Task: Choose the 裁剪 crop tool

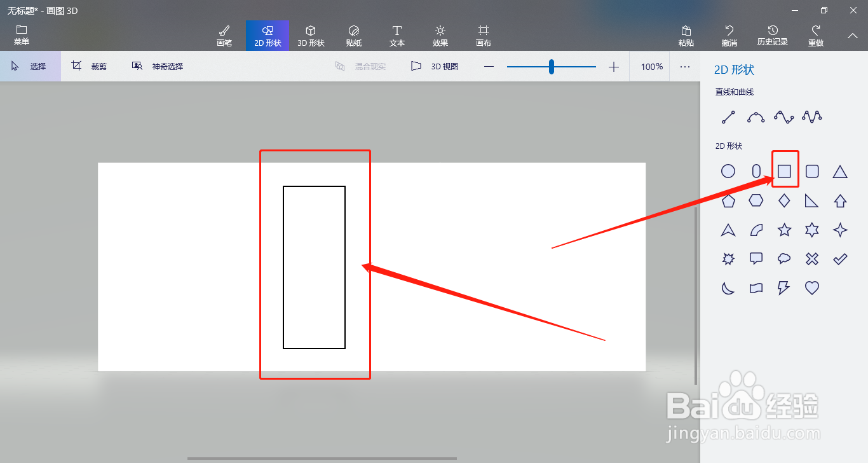Action: click(90, 66)
